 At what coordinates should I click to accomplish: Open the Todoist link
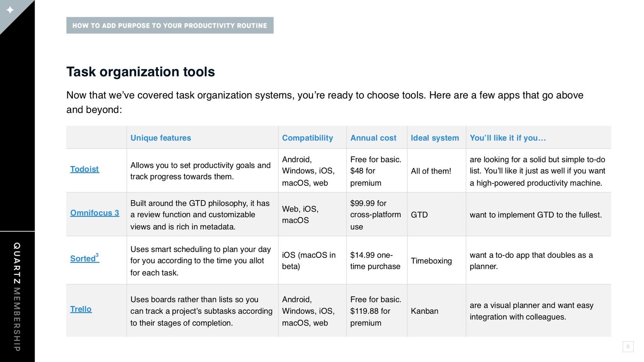[x=85, y=169]
